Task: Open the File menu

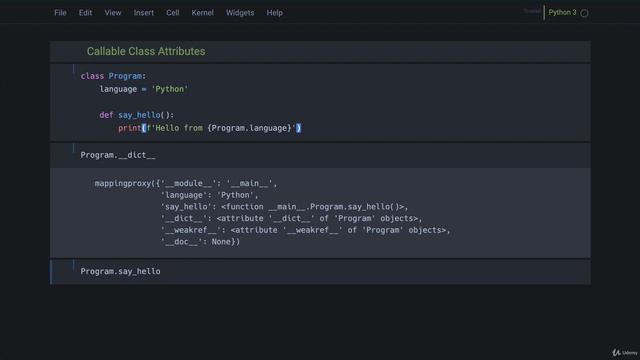Action: pyautogui.click(x=60, y=13)
